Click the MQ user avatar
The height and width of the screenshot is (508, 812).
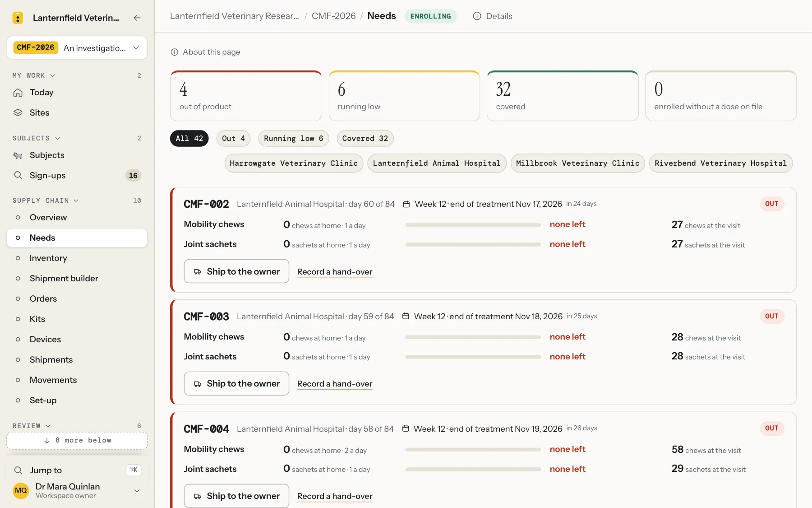[x=21, y=491]
